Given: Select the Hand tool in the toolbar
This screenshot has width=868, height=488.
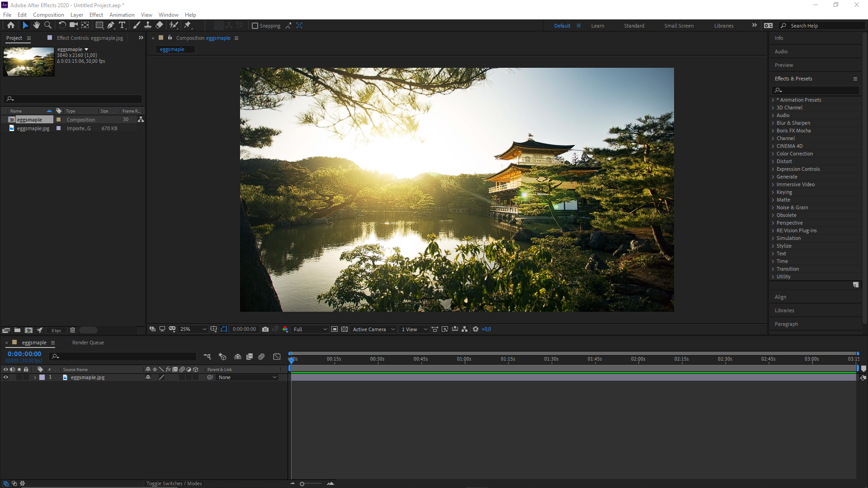Looking at the screenshot, I should pos(37,25).
